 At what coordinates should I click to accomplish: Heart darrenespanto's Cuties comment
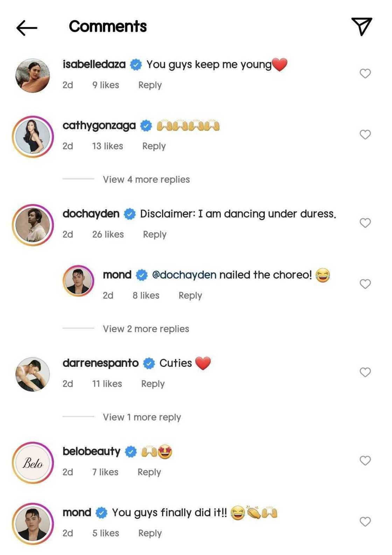pos(365,372)
